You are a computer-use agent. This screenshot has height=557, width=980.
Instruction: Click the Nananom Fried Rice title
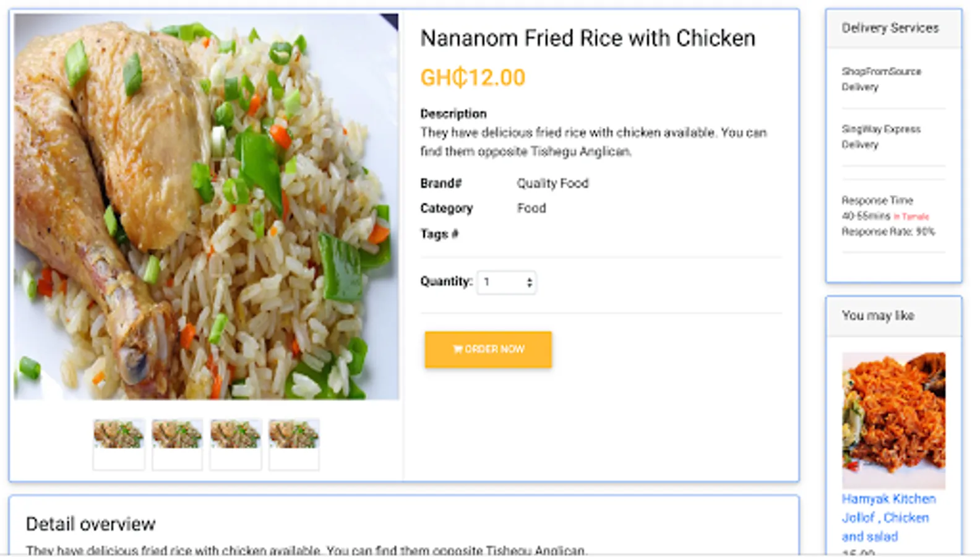click(x=587, y=38)
